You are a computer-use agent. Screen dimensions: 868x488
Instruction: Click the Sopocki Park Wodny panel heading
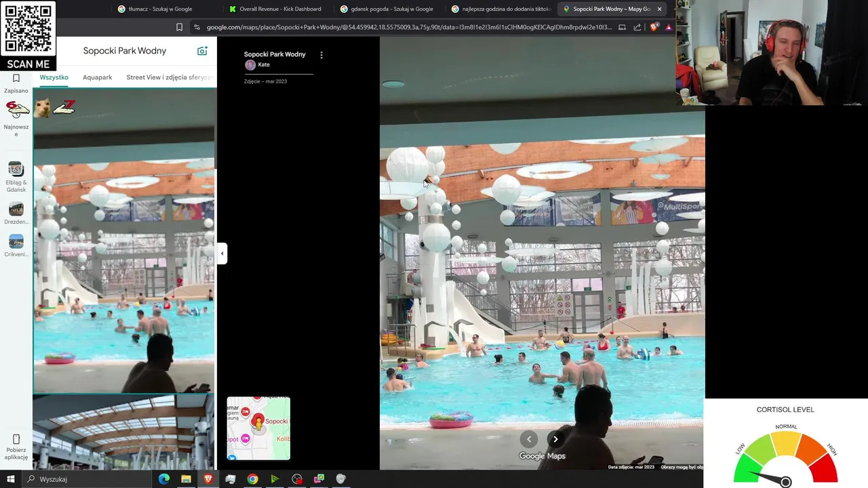pyautogui.click(x=125, y=51)
